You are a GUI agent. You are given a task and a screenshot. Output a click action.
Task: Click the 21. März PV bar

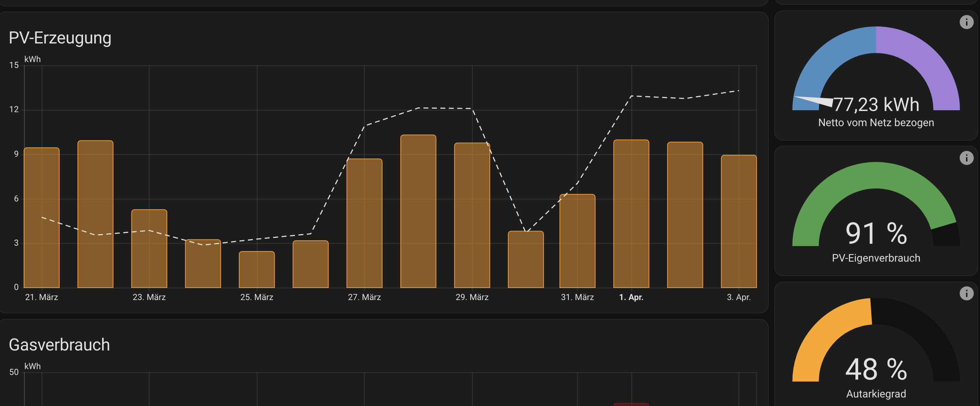point(42,218)
